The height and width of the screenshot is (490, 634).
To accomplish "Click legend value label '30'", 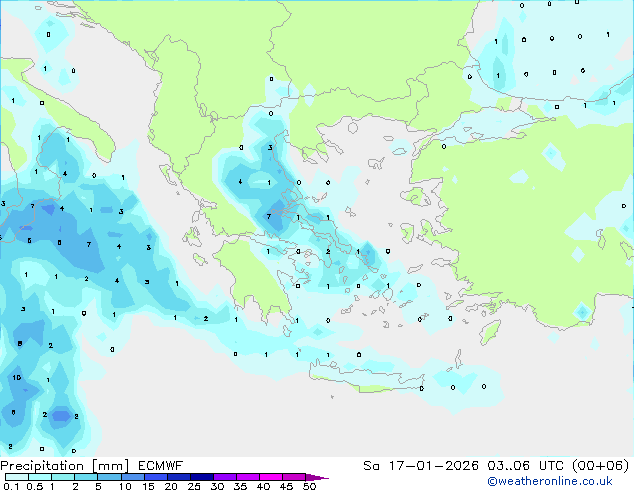I will point(217,486).
